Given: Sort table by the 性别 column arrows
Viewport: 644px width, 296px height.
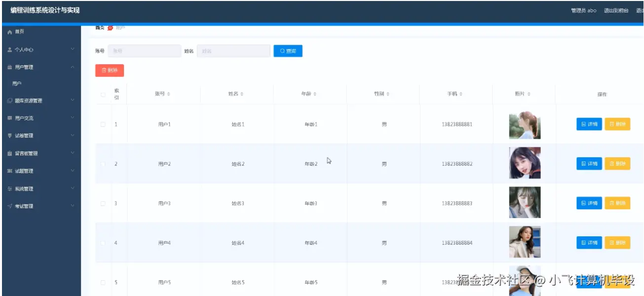Looking at the screenshot, I should pos(388,94).
